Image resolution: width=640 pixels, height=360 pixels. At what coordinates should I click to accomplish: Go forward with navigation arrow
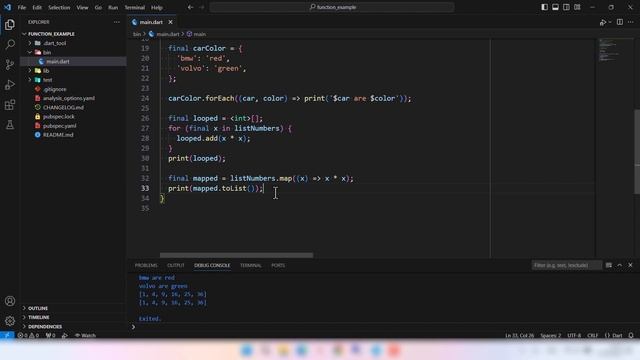click(x=202, y=7)
